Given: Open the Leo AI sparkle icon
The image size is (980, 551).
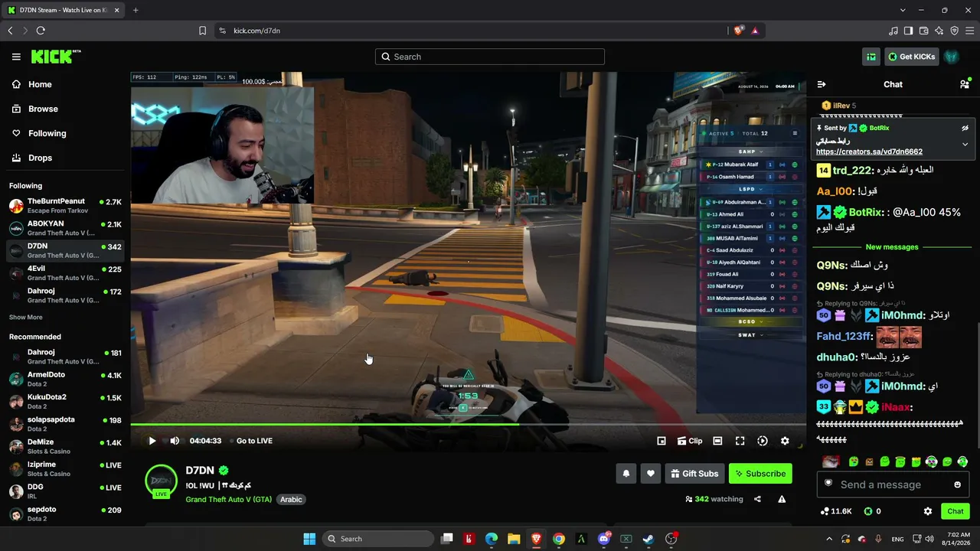Looking at the screenshot, I should coord(939,31).
